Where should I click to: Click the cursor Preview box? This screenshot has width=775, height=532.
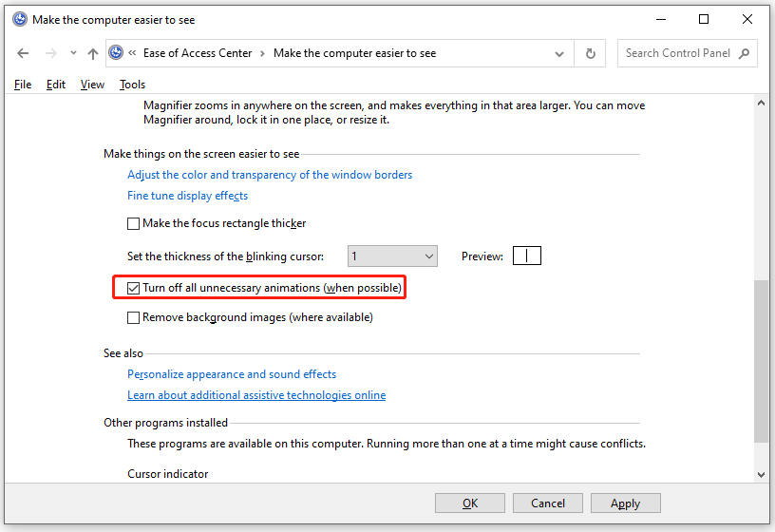pyautogui.click(x=527, y=256)
